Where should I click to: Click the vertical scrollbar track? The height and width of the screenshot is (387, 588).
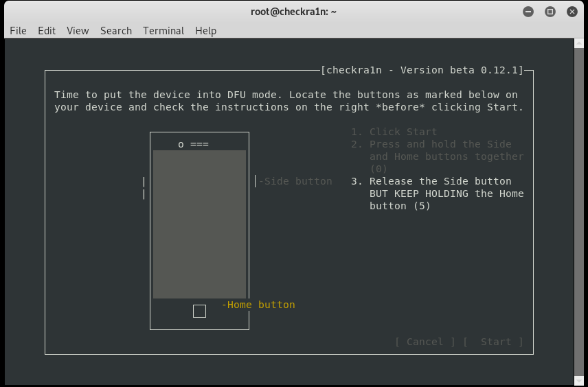tap(579, 211)
